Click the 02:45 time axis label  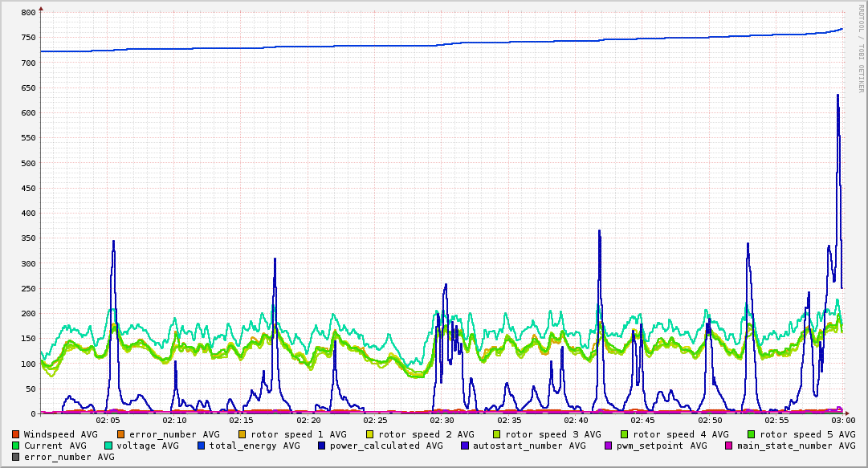[x=642, y=421]
